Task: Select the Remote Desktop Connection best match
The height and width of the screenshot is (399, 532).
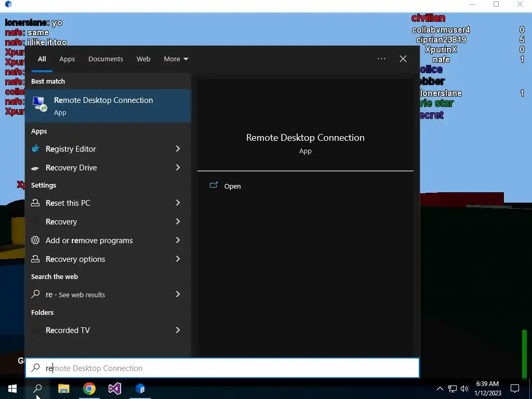Action: coord(108,105)
